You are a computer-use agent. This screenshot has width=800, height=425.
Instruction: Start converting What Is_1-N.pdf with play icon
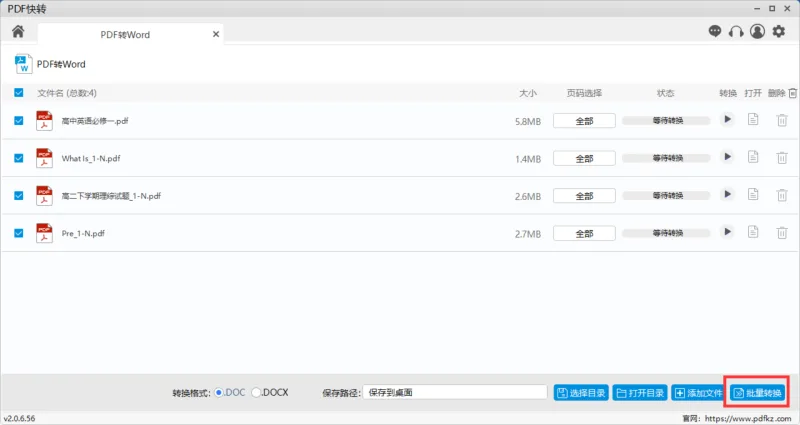click(728, 157)
